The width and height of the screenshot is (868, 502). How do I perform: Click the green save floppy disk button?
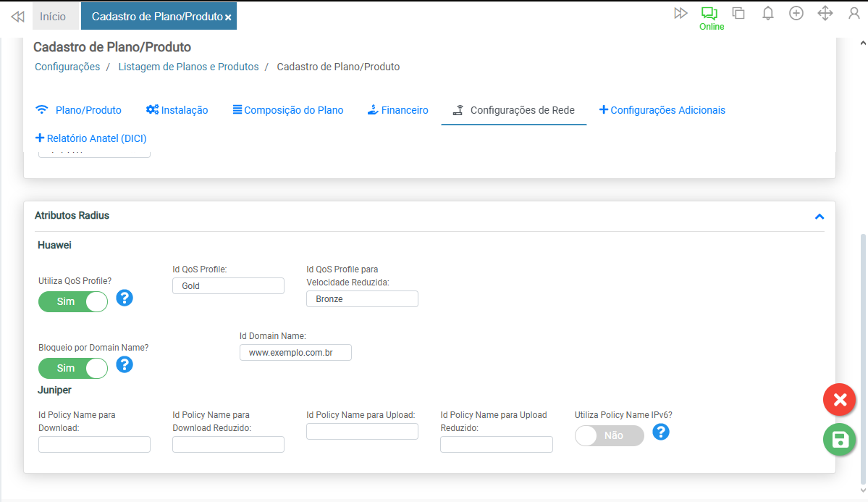(x=839, y=440)
